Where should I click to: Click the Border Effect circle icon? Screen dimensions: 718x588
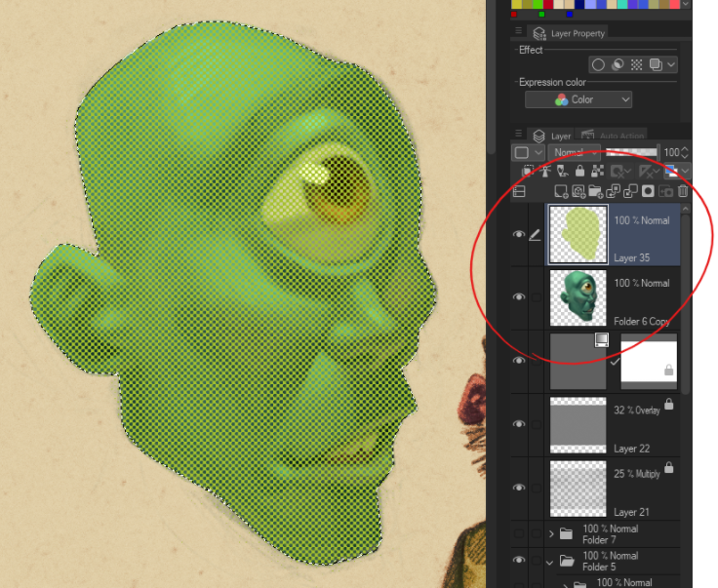click(598, 64)
